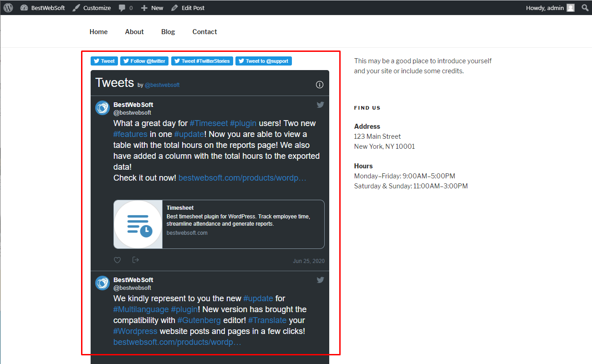Click the Timesheet card thumbnail image
Image resolution: width=592 pixels, height=364 pixels.
pos(138,224)
